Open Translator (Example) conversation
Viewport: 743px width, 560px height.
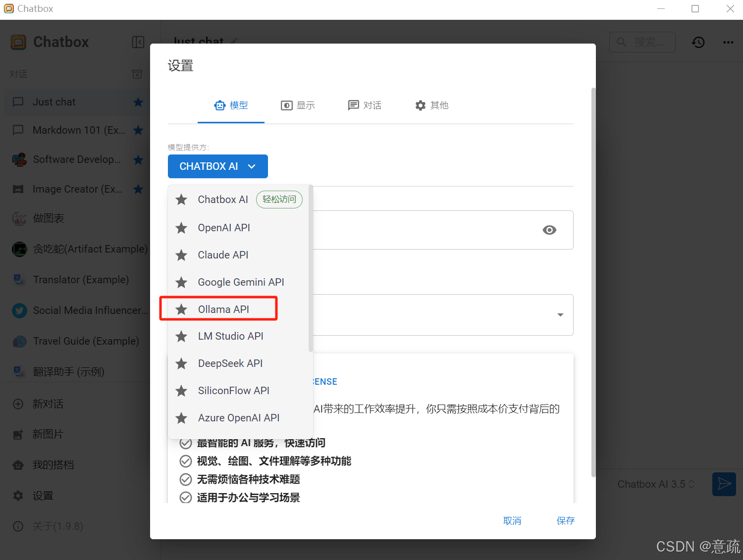point(77,280)
